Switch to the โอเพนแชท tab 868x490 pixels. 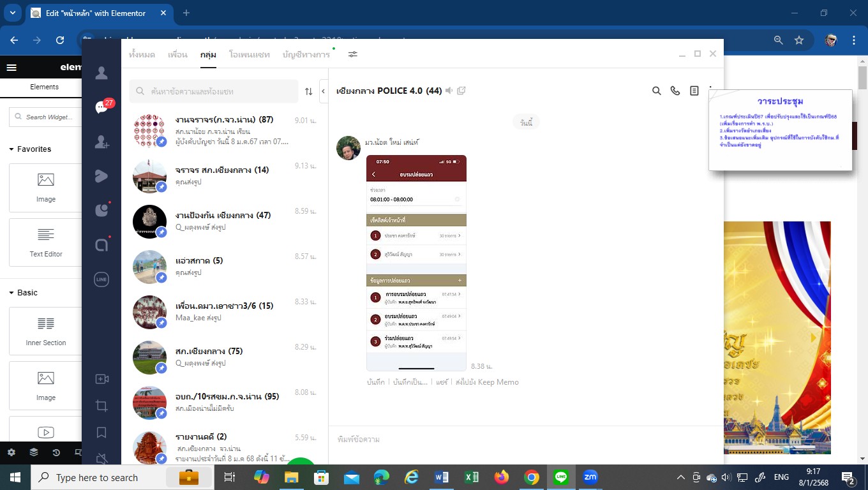point(249,54)
